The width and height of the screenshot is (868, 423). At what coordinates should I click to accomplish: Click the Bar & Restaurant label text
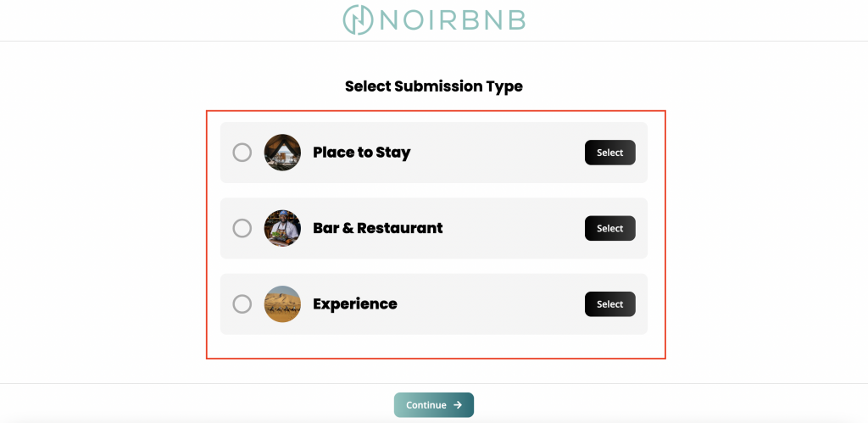pyautogui.click(x=377, y=228)
